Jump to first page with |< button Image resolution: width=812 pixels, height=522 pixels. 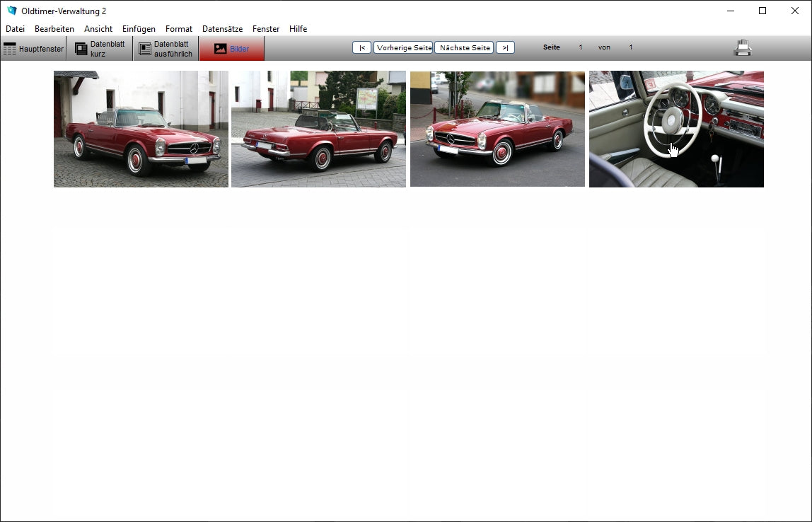361,47
